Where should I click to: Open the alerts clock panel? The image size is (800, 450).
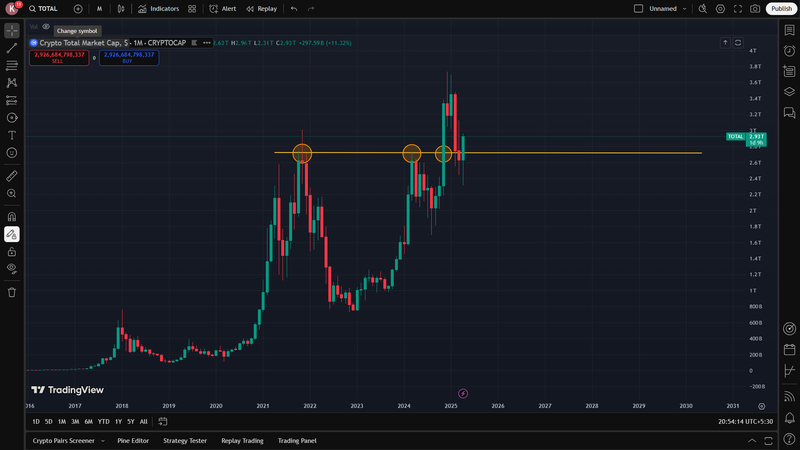[x=789, y=51]
